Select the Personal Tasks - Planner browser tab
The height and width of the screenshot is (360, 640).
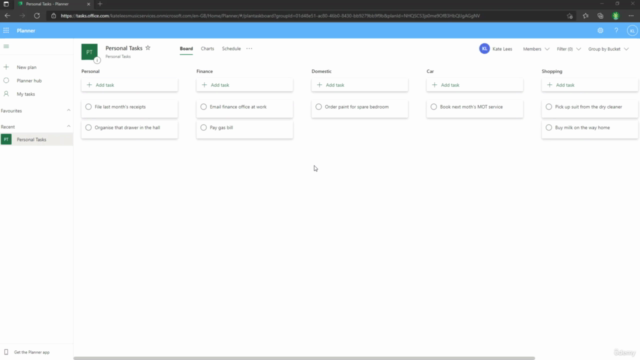54,4
